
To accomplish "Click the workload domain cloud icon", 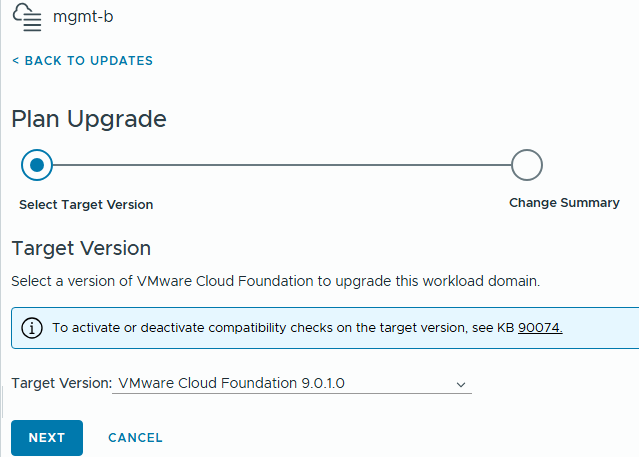I will 26,18.
